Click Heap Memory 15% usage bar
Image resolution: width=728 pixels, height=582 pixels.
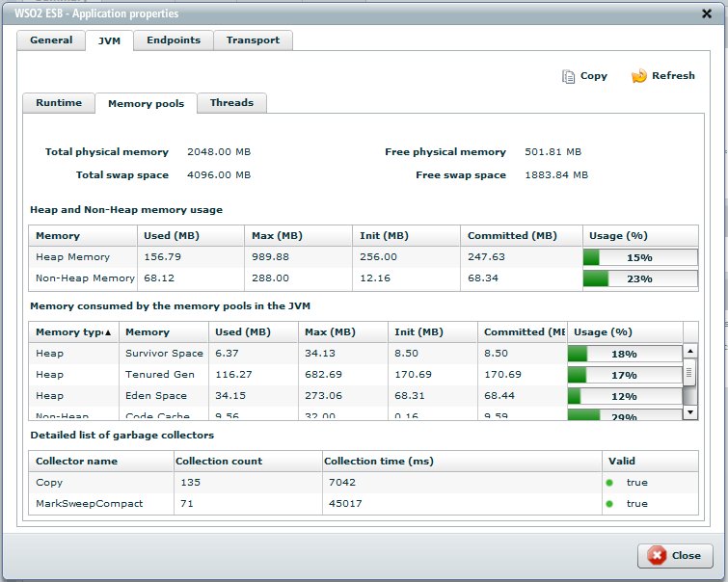(640, 257)
